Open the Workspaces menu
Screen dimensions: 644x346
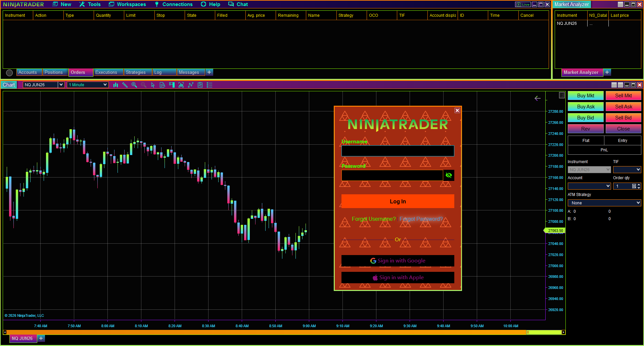(x=128, y=4)
